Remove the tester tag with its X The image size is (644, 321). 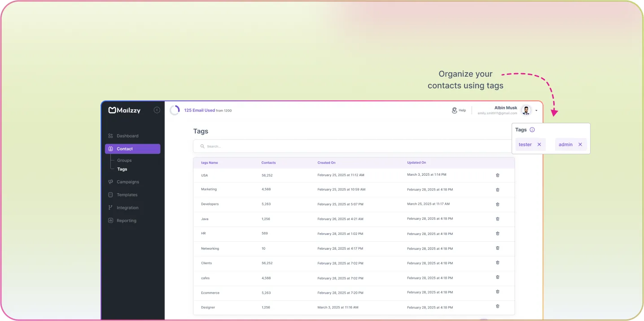tap(539, 144)
